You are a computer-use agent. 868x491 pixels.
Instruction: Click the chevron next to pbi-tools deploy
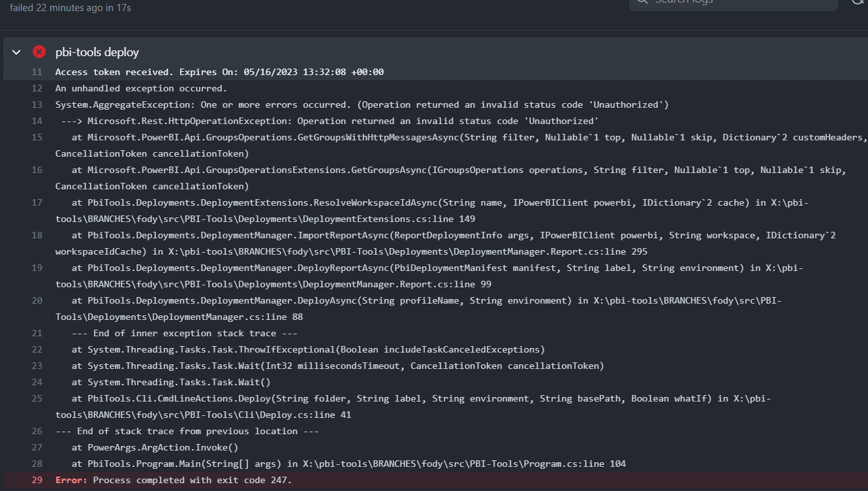[16, 52]
